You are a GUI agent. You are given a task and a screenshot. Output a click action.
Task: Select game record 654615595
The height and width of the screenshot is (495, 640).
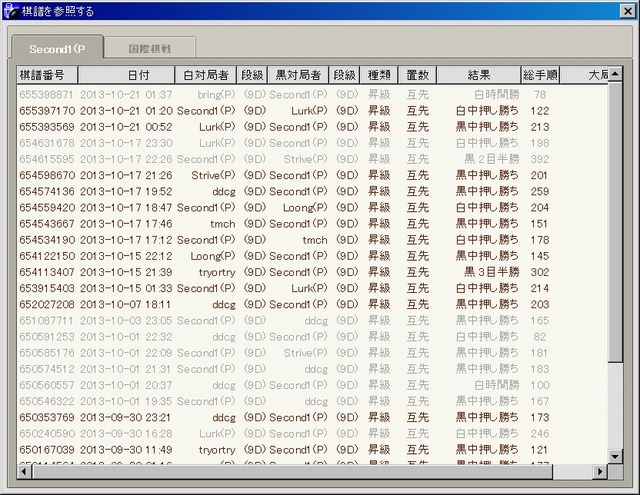tap(312, 159)
